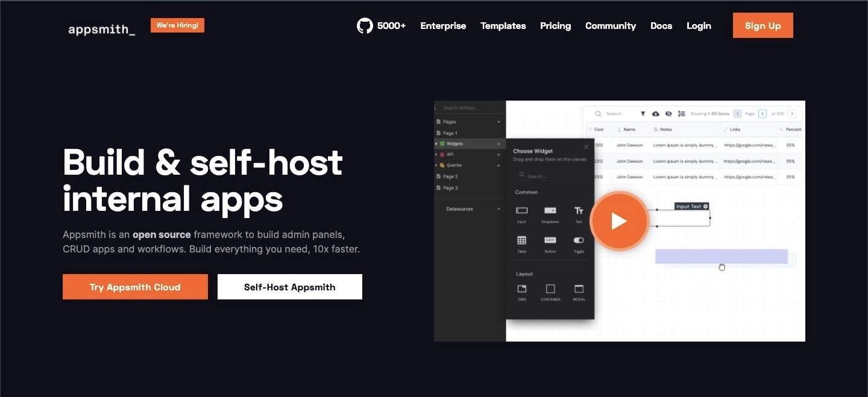The image size is (868, 397).
Task: Select the Dropdown widget
Action: (550, 211)
